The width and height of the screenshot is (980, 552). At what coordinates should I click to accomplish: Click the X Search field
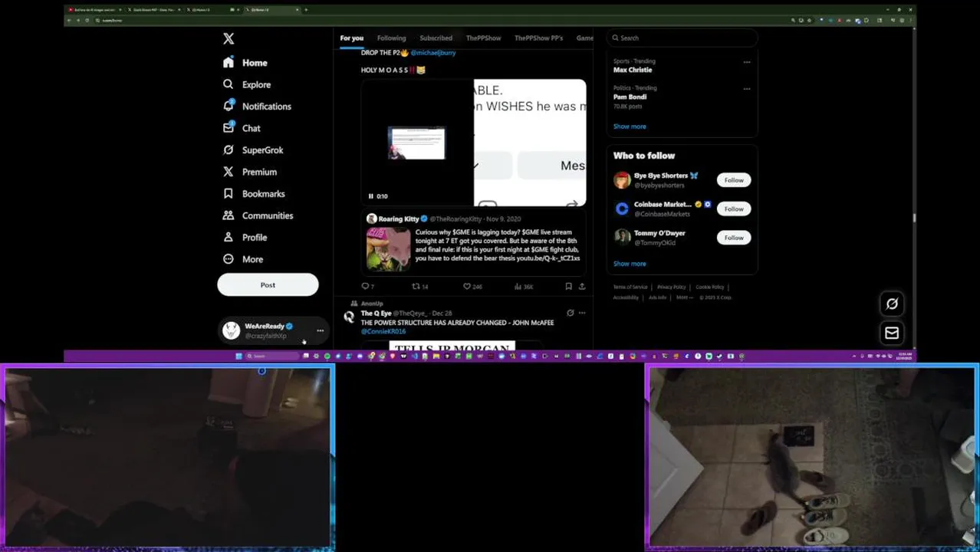682,38
